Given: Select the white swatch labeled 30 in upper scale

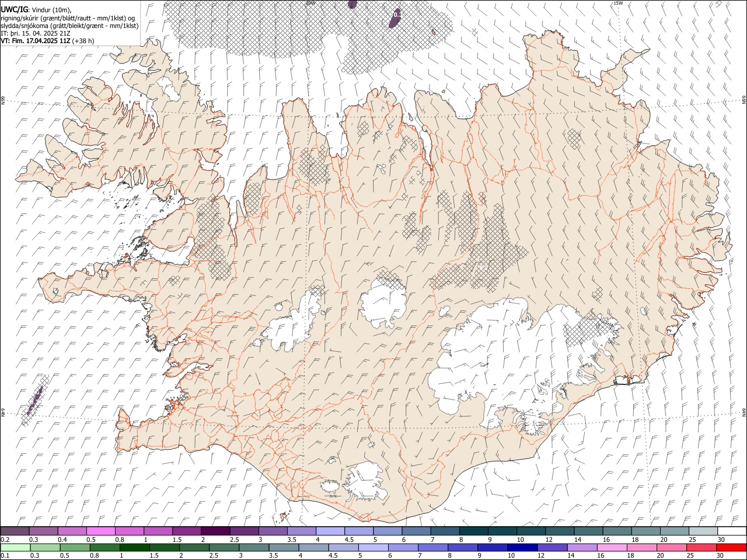Looking at the screenshot, I should [732, 531].
